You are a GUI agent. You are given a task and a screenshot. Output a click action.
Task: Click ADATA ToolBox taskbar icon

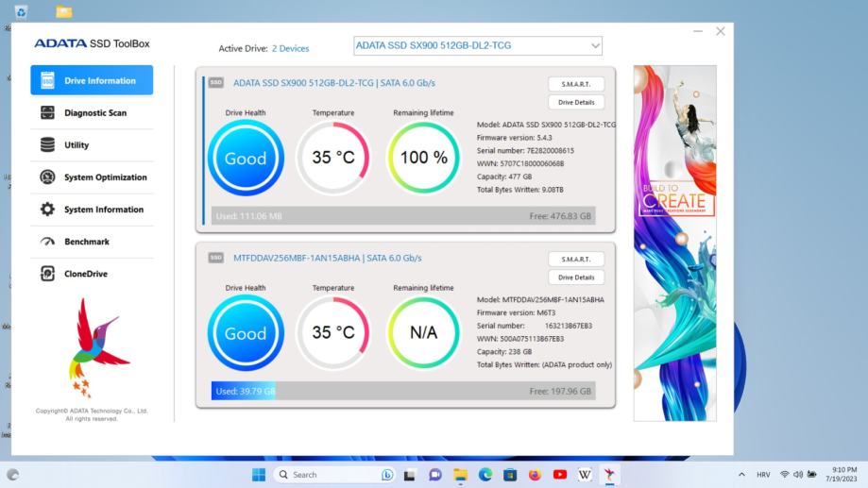tap(609, 475)
